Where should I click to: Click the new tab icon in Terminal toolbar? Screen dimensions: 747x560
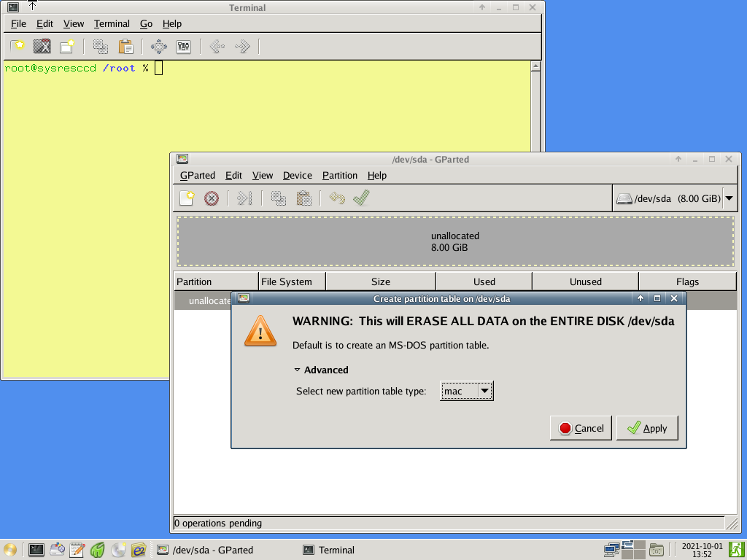click(18, 46)
